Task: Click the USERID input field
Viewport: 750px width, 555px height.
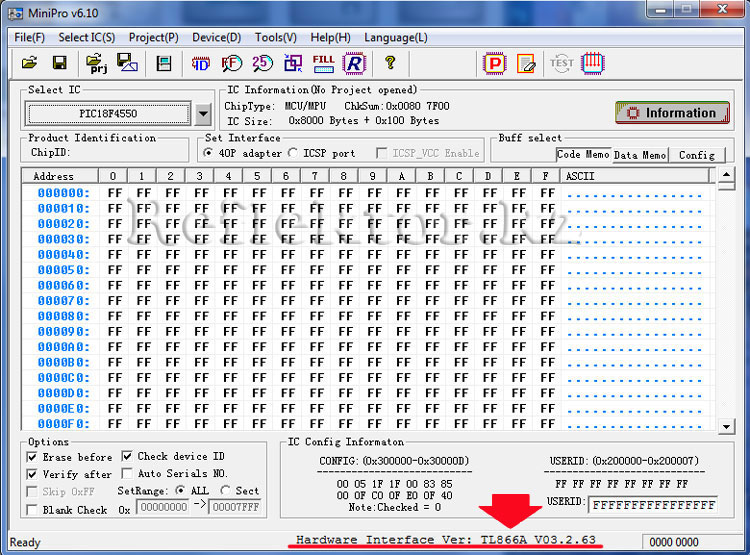Action: click(653, 505)
